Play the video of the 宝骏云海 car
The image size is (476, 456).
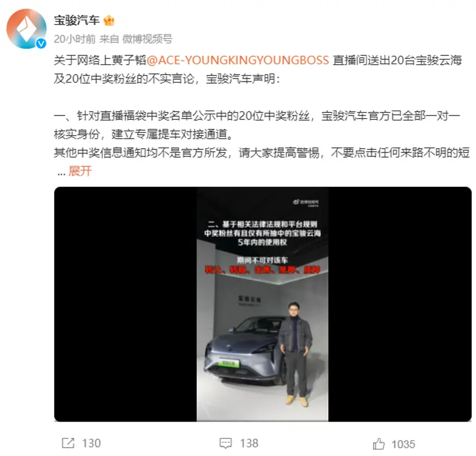[262, 304]
